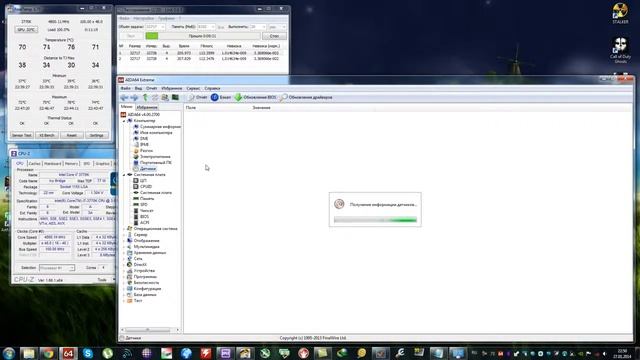Select the IPMI tree entry

(141, 144)
